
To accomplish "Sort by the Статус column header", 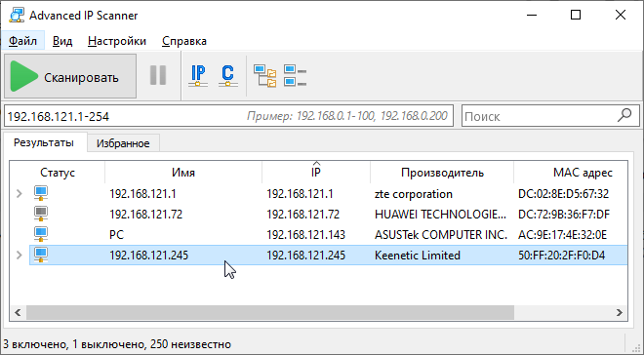I will (58, 173).
